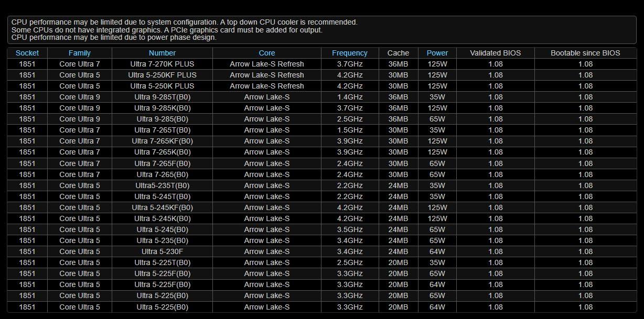
Task: Sort CPUs by Frequency header
Action: 349,53
